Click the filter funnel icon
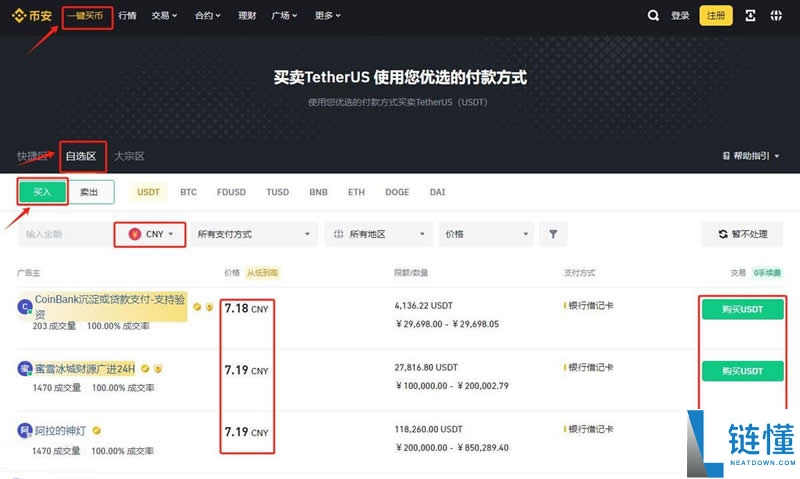The height and width of the screenshot is (479, 800). [553, 234]
